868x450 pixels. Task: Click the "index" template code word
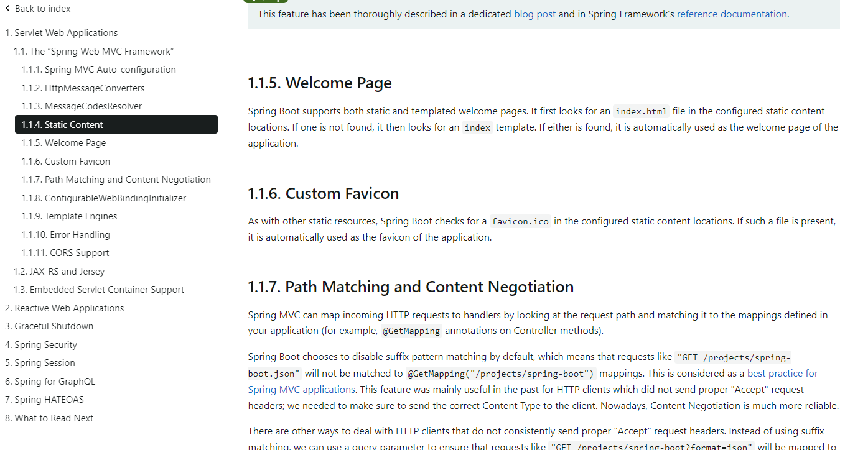pos(477,127)
